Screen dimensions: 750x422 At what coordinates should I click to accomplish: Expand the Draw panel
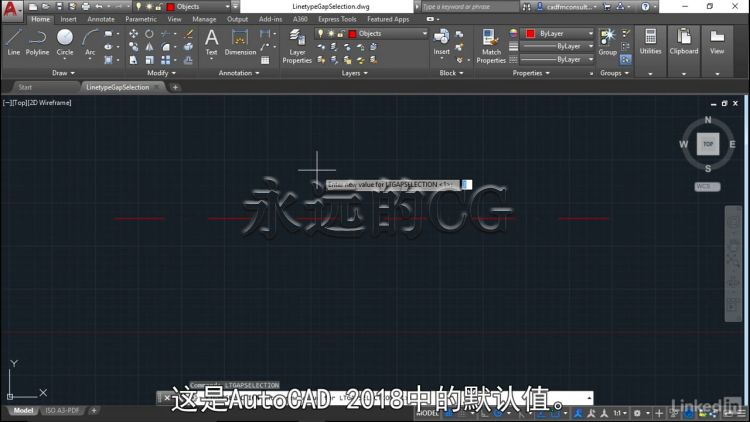tap(63, 73)
